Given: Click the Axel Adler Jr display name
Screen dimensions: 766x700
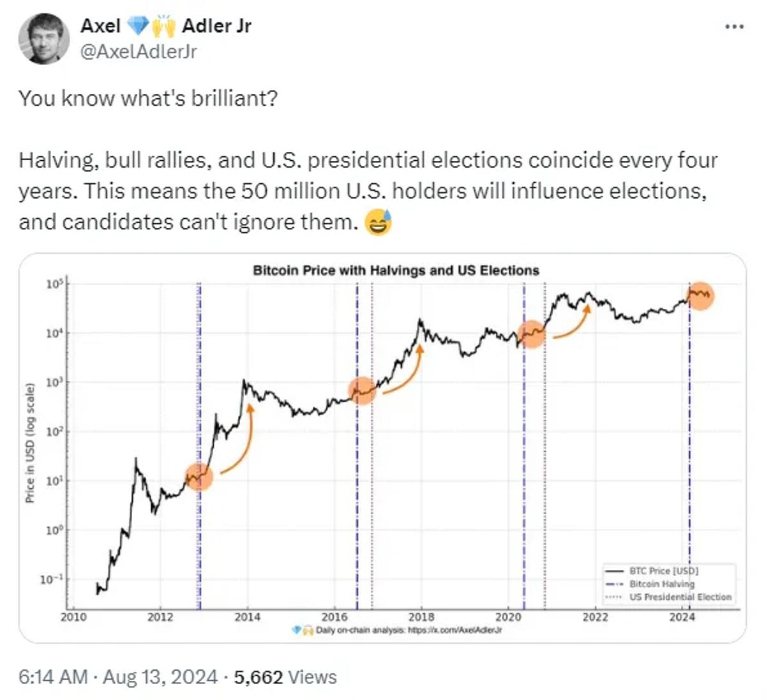Looking at the screenshot, I should 166,26.
